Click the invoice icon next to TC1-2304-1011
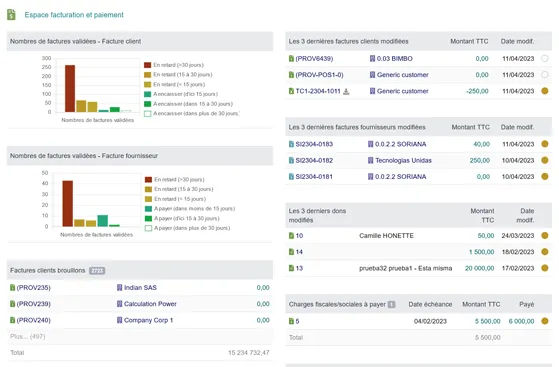559x367 pixels. click(291, 91)
